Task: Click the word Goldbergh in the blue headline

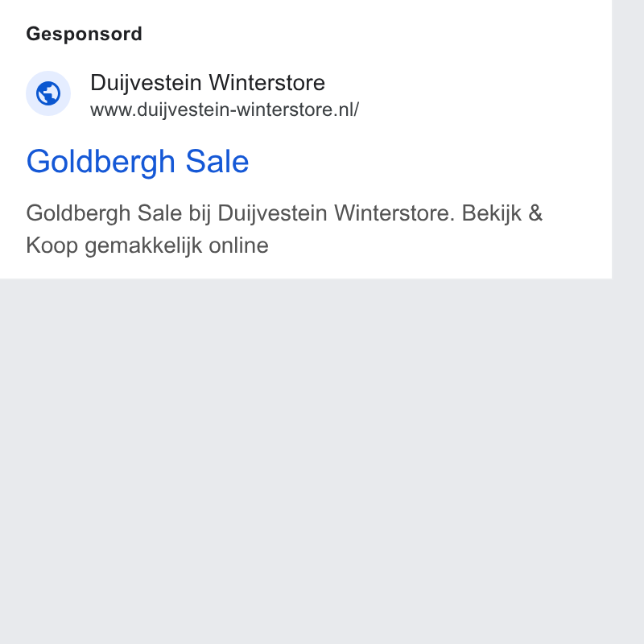Action: pos(101,162)
